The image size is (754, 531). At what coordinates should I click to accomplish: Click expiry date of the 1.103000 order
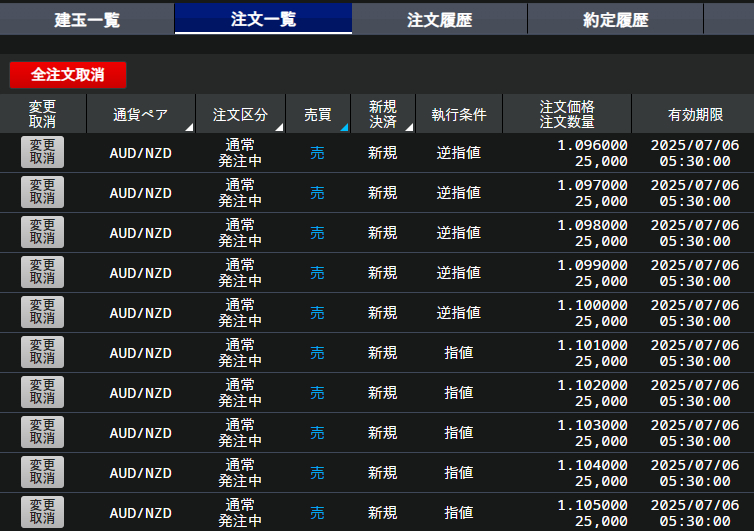(x=695, y=433)
